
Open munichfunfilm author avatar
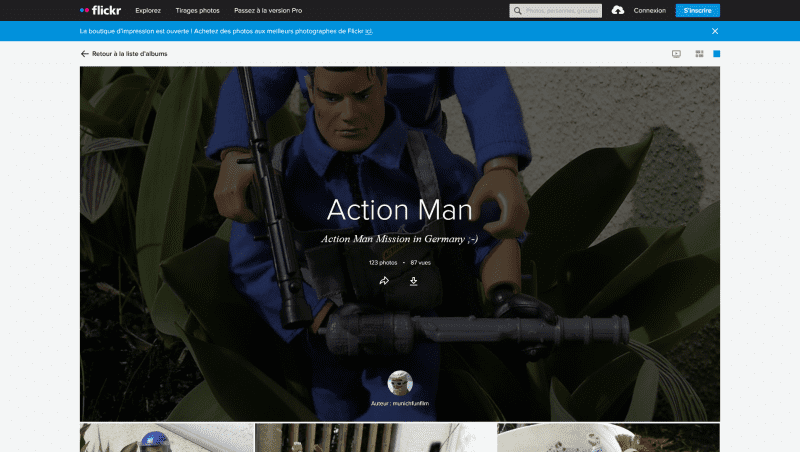(x=400, y=383)
